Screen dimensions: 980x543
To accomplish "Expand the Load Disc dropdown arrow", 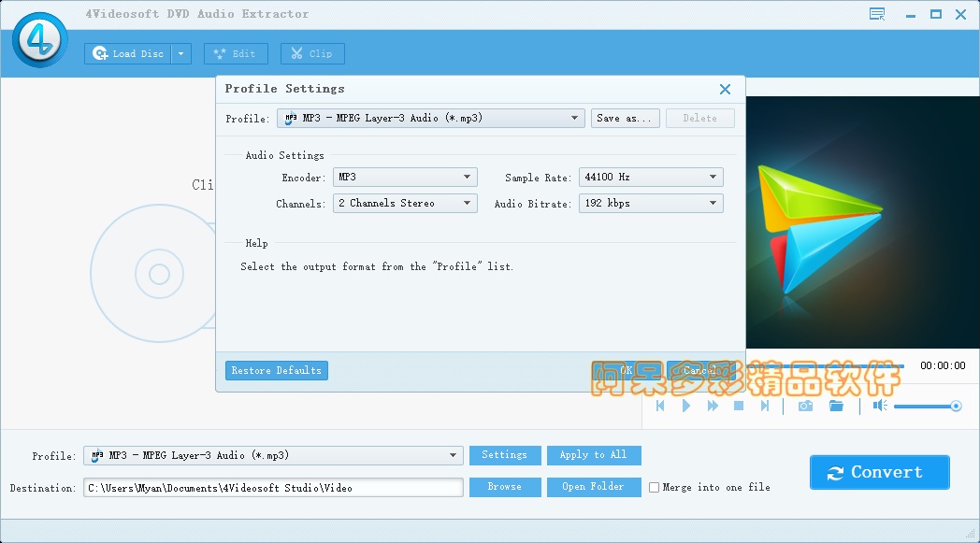I will pos(181,53).
